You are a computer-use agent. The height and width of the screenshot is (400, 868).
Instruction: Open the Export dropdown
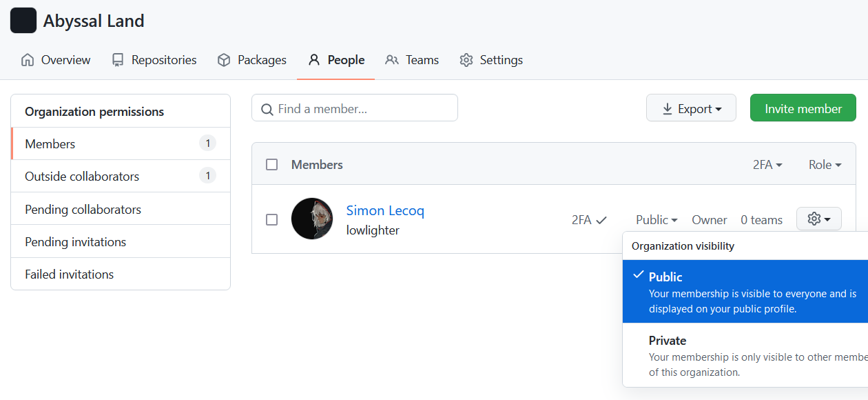coord(691,108)
